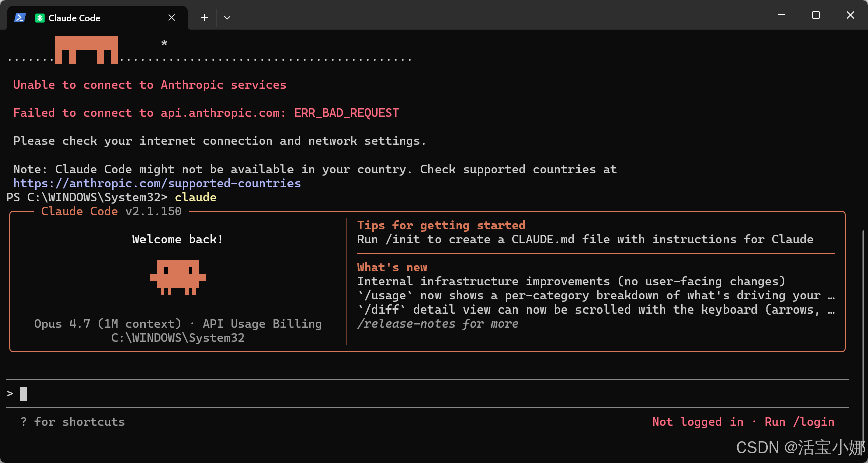Click the "/diff detail view" release note line
Viewport: 868px width, 463px height.
coord(596,310)
